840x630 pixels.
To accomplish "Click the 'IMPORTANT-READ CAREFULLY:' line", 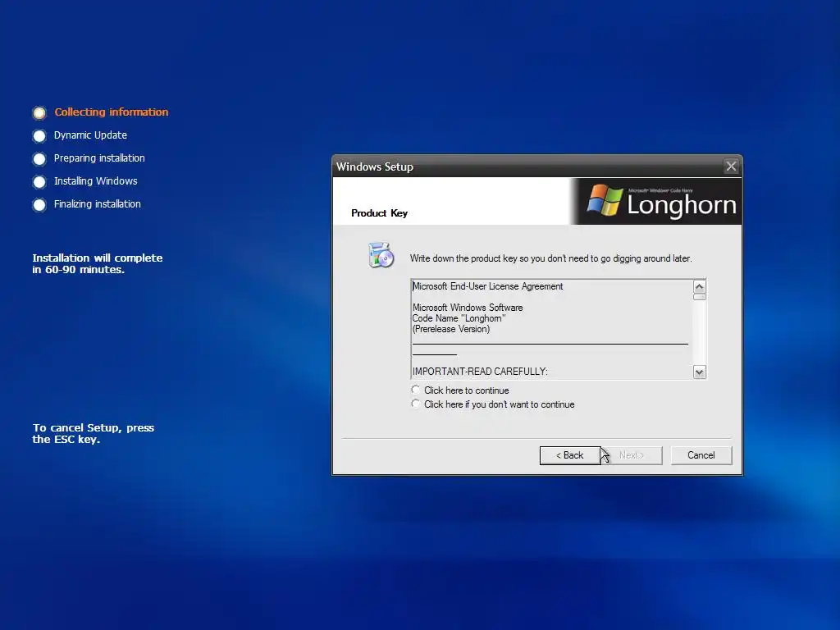I will point(480,372).
